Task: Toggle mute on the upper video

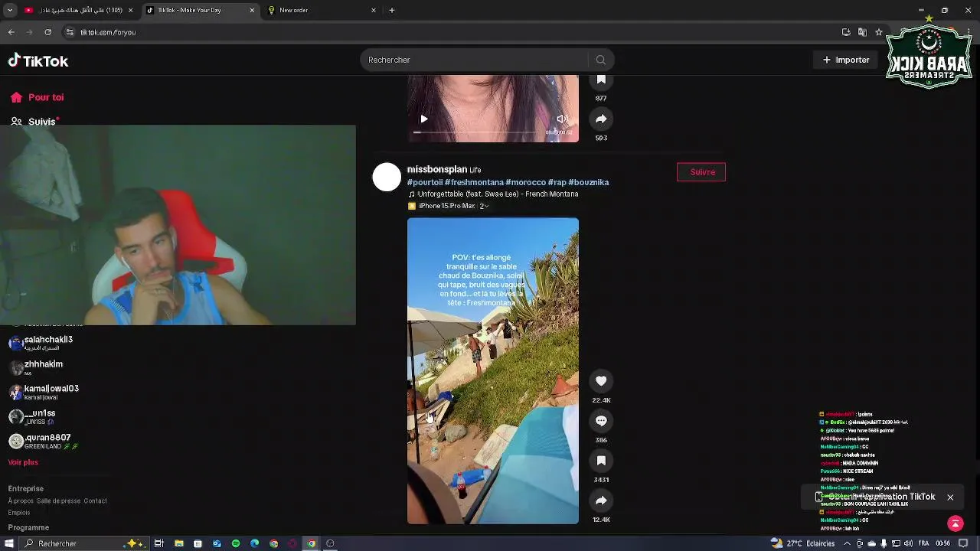Action: click(x=562, y=119)
